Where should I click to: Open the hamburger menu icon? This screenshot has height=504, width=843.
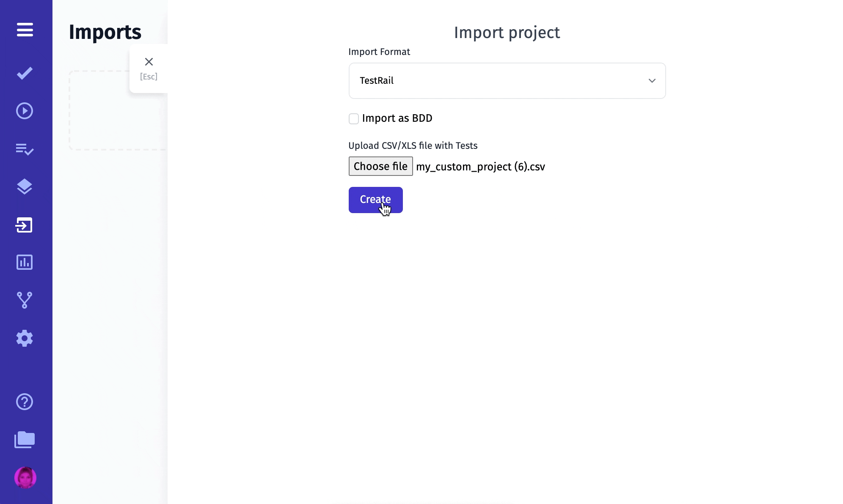click(x=25, y=30)
